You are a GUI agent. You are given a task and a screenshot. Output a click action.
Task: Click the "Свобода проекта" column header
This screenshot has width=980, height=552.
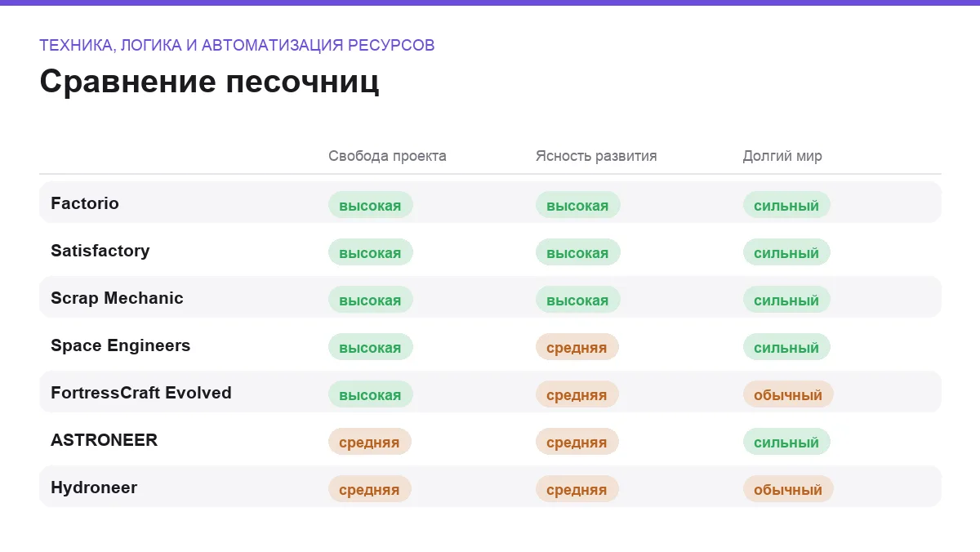coord(387,156)
